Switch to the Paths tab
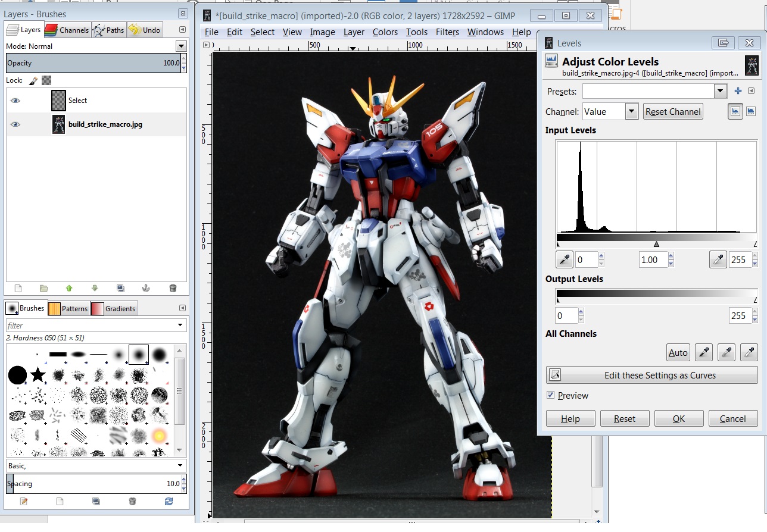 click(108, 30)
